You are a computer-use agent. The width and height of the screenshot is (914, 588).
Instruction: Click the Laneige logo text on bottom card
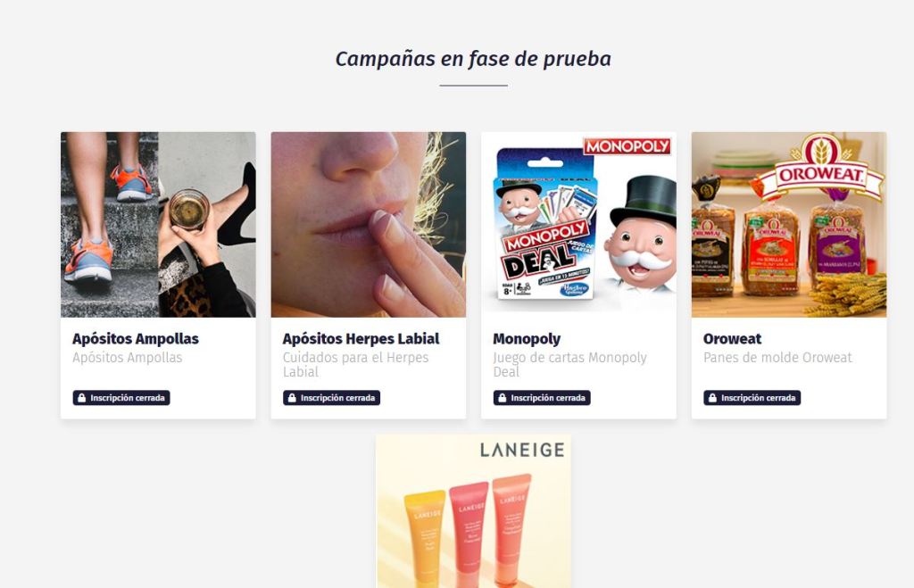(521, 450)
